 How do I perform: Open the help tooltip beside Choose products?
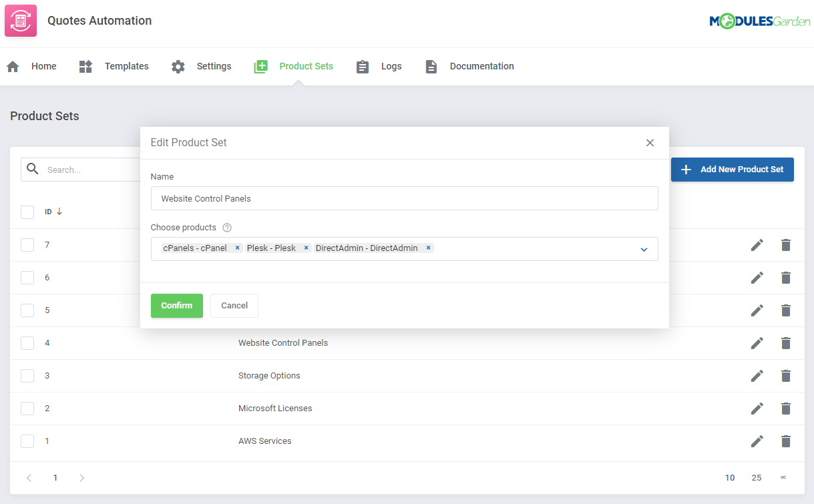pos(226,227)
